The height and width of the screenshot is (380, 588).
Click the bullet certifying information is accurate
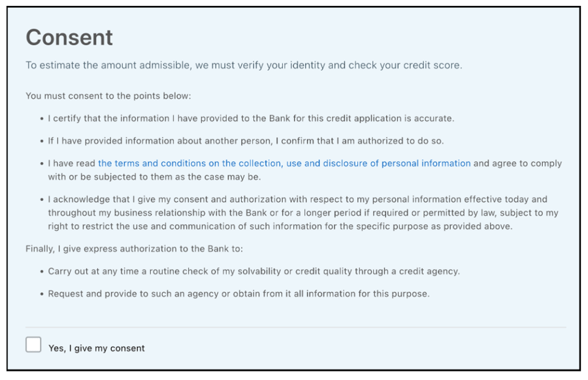(251, 118)
